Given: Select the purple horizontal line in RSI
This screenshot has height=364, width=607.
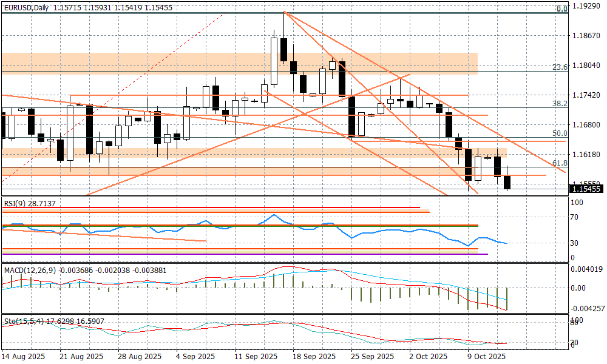Looking at the screenshot, I should pos(243,254).
